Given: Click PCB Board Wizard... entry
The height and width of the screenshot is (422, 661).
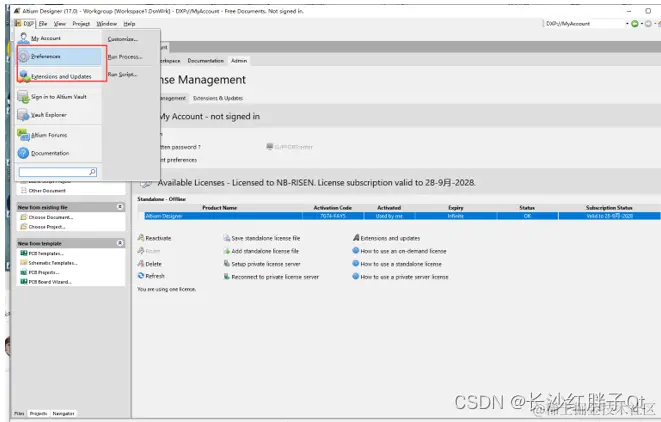Looking at the screenshot, I should coord(50,282).
